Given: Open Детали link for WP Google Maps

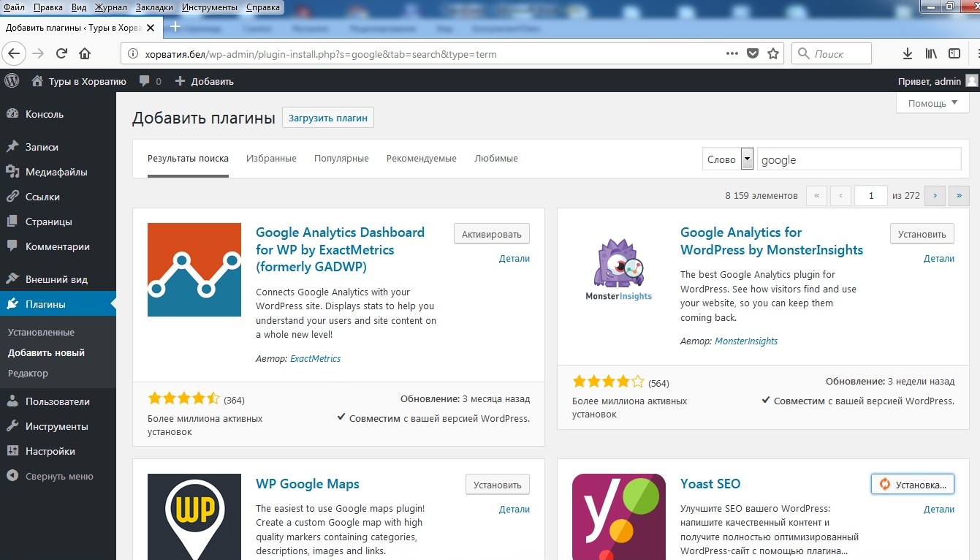Looking at the screenshot, I should (514, 510).
